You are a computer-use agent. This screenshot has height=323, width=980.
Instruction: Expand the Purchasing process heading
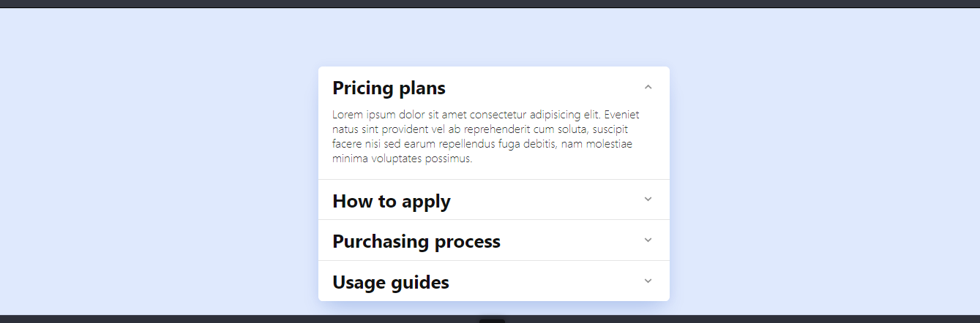coord(416,241)
